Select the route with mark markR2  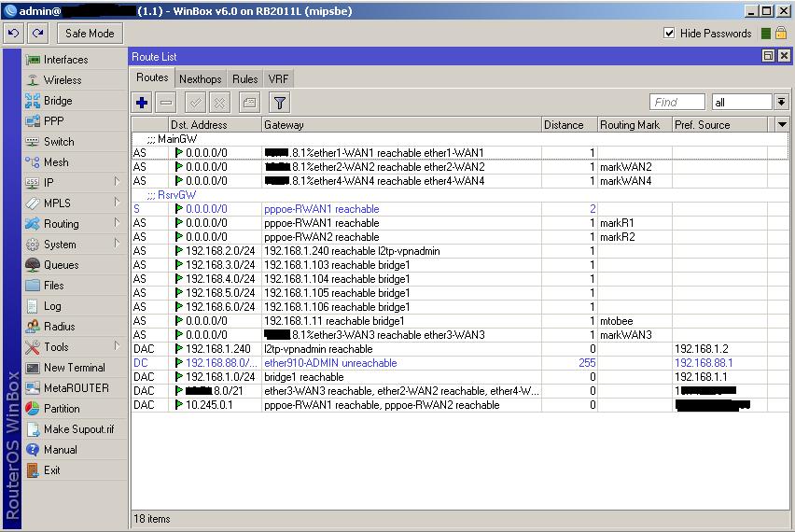pos(459,237)
